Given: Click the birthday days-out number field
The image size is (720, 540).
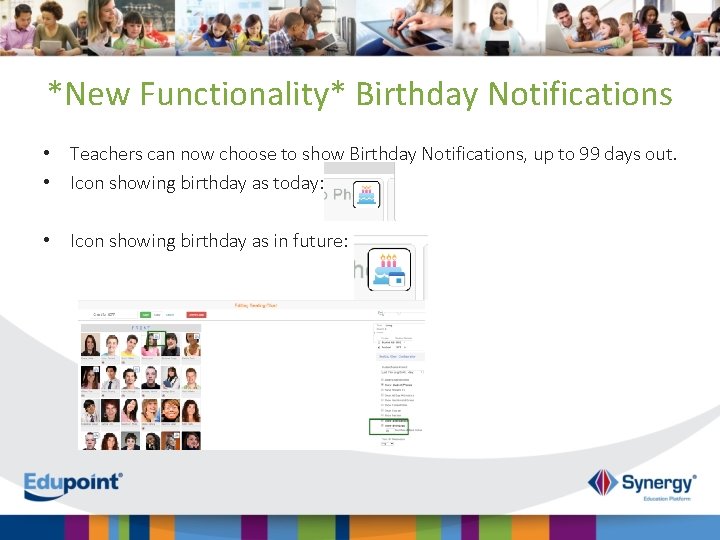Looking at the screenshot, I should pyautogui.click(x=389, y=431).
